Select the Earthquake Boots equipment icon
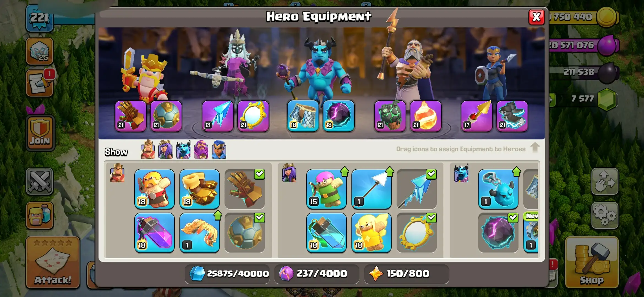Screen dimensions: 644x297 [200, 189]
